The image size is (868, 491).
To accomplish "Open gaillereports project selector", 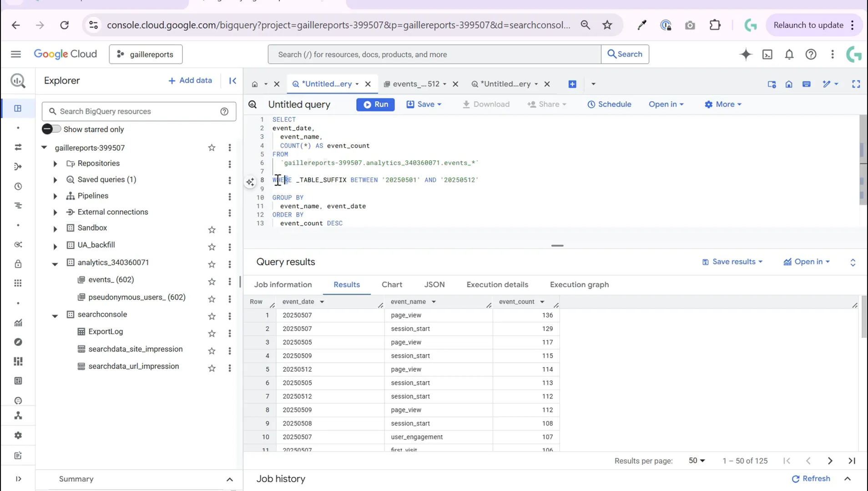I will click(146, 54).
